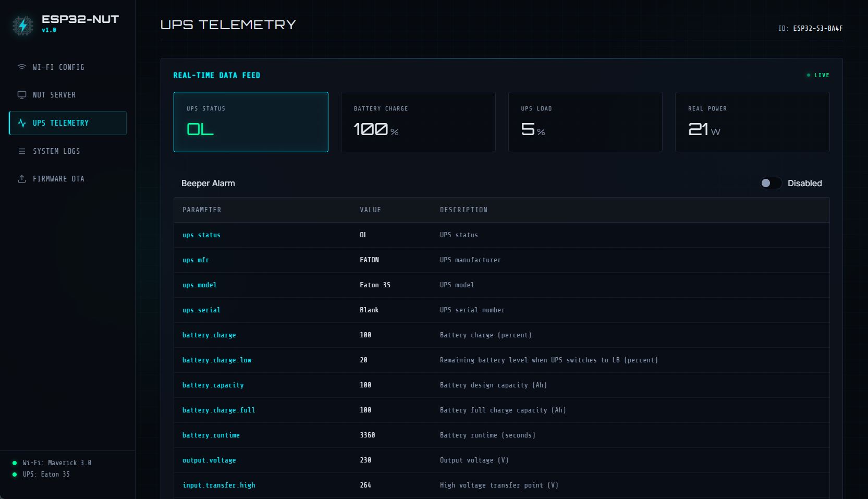Click the Real Power card
Screen dimensions: 868x499
click(752, 122)
